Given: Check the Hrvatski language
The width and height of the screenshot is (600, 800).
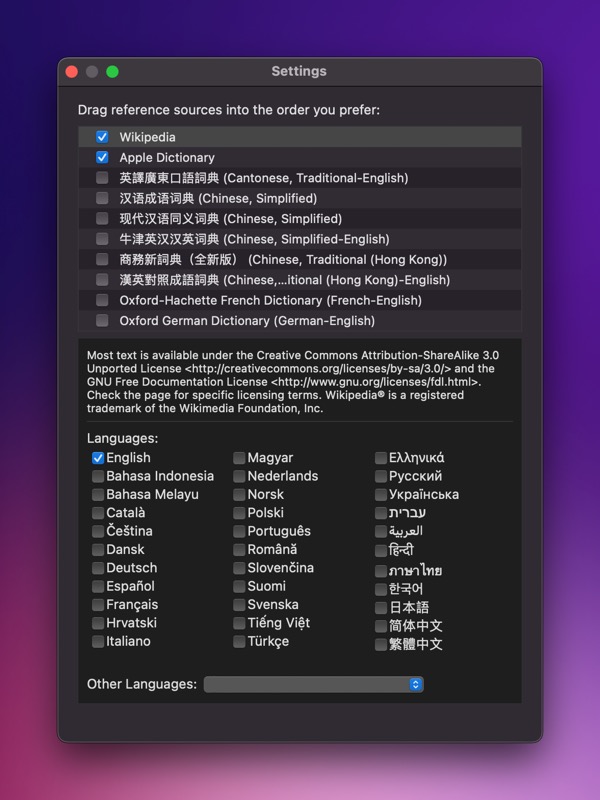Looking at the screenshot, I should click(x=98, y=623).
